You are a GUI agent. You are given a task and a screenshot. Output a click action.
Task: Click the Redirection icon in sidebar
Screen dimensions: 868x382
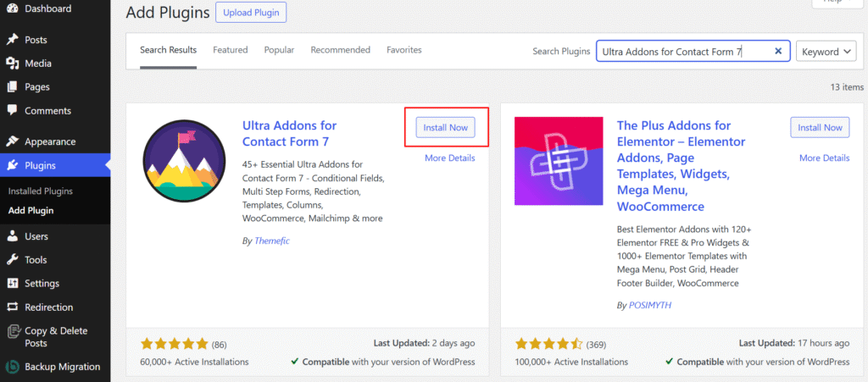12,307
